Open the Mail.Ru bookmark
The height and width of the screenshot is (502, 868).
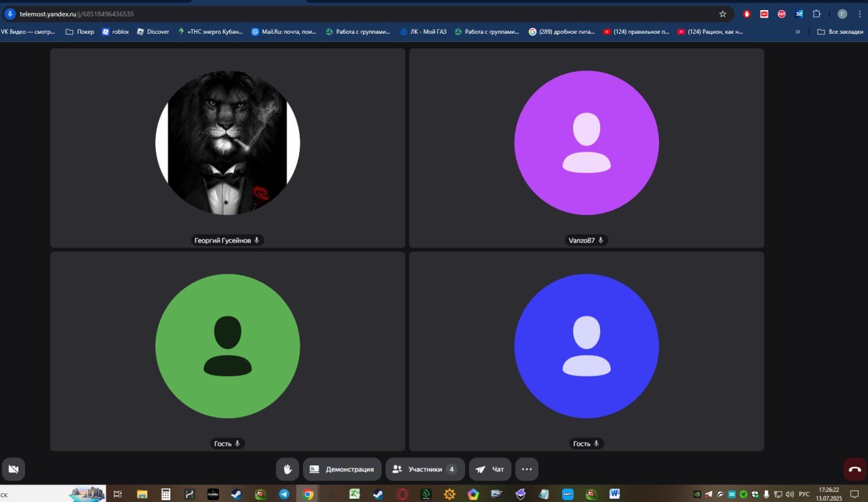(283, 31)
